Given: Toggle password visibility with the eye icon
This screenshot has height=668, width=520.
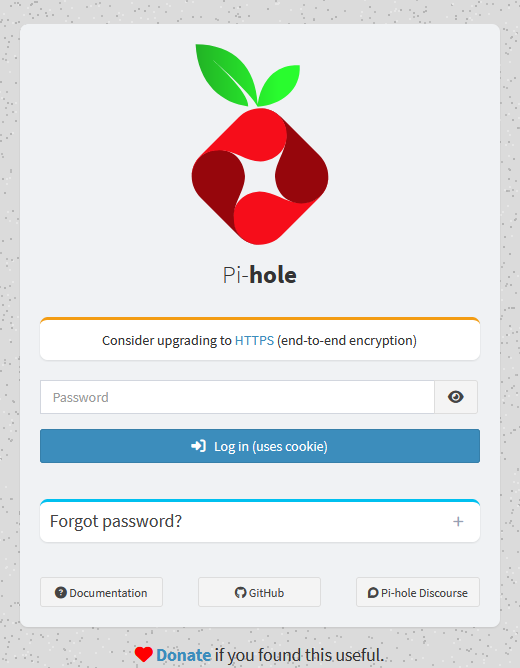Looking at the screenshot, I should tap(456, 397).
